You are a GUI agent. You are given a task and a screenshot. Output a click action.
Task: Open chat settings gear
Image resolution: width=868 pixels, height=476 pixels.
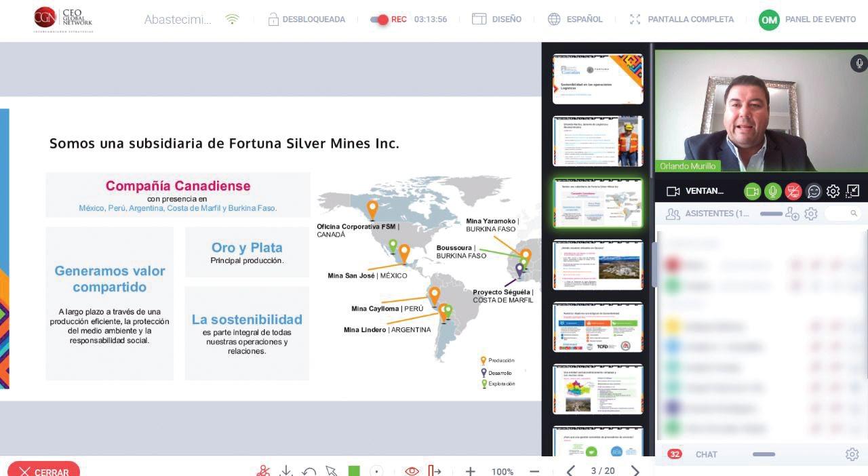tap(852, 454)
